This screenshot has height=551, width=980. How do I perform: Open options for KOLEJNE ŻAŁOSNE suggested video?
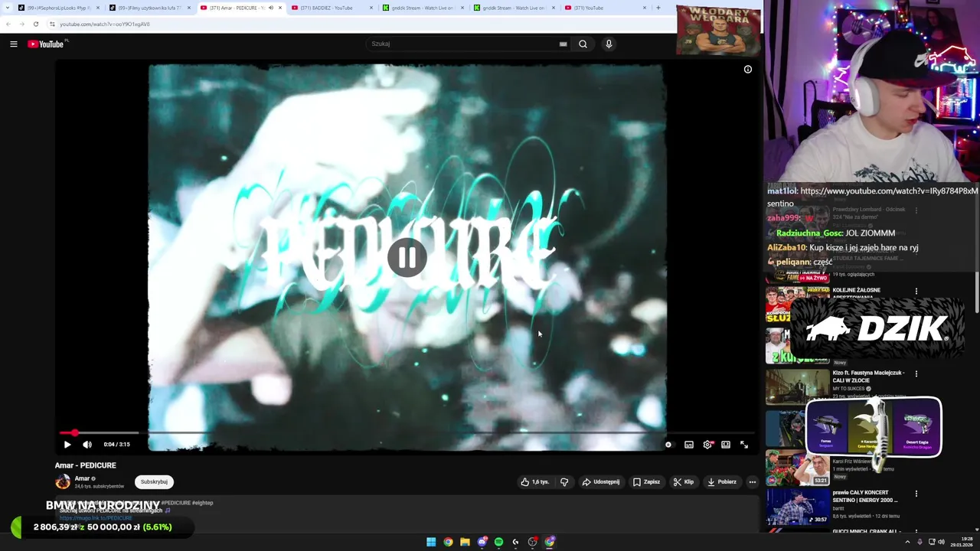[x=916, y=292]
